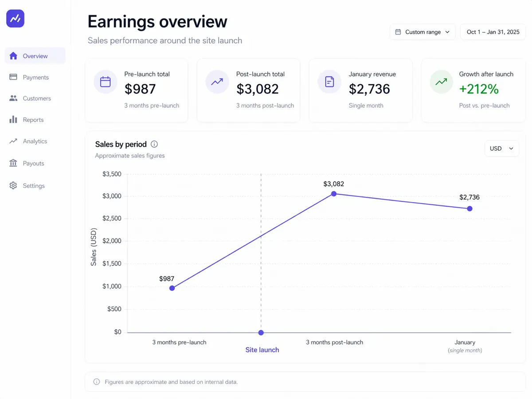Click the Payouts bank icon
Image resolution: width=532 pixels, height=399 pixels.
coord(13,163)
